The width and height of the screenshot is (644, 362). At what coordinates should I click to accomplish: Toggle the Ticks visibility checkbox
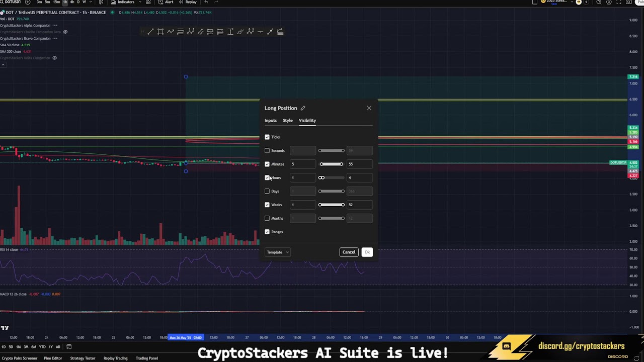point(267,137)
